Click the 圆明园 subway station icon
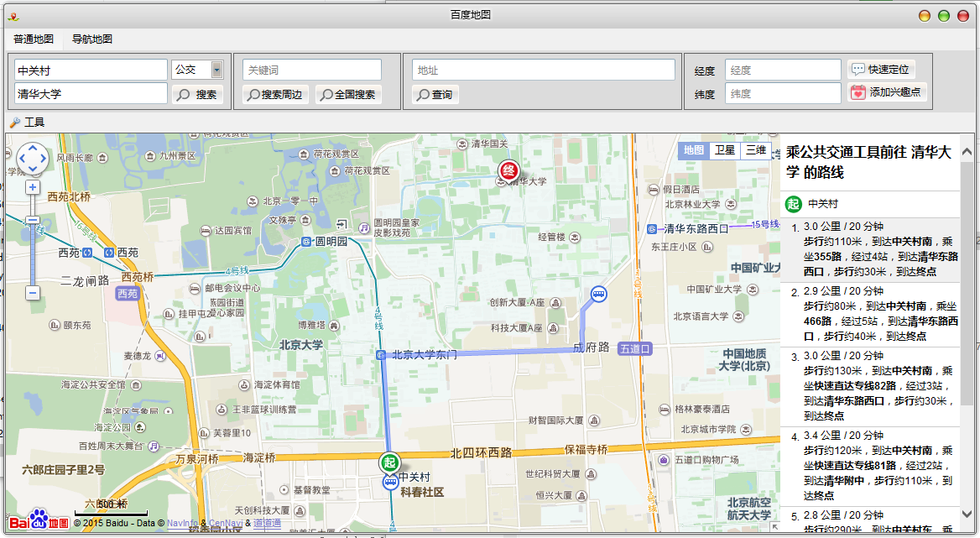 point(306,241)
